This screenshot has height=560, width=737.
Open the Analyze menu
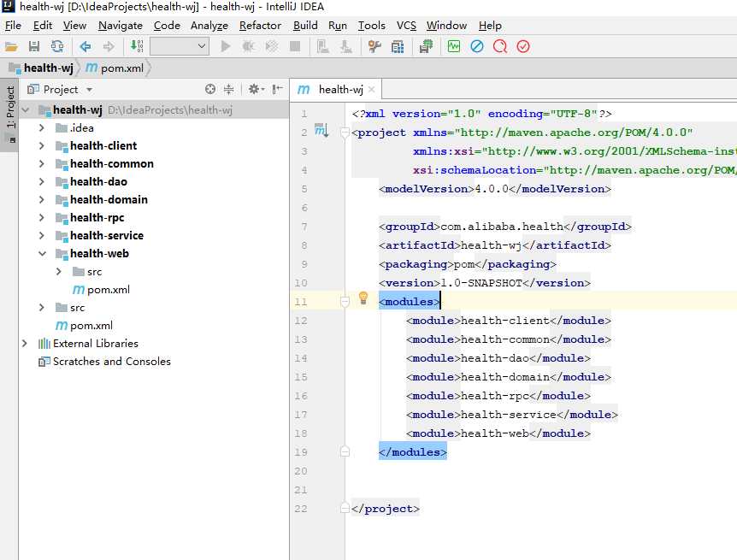(x=209, y=26)
